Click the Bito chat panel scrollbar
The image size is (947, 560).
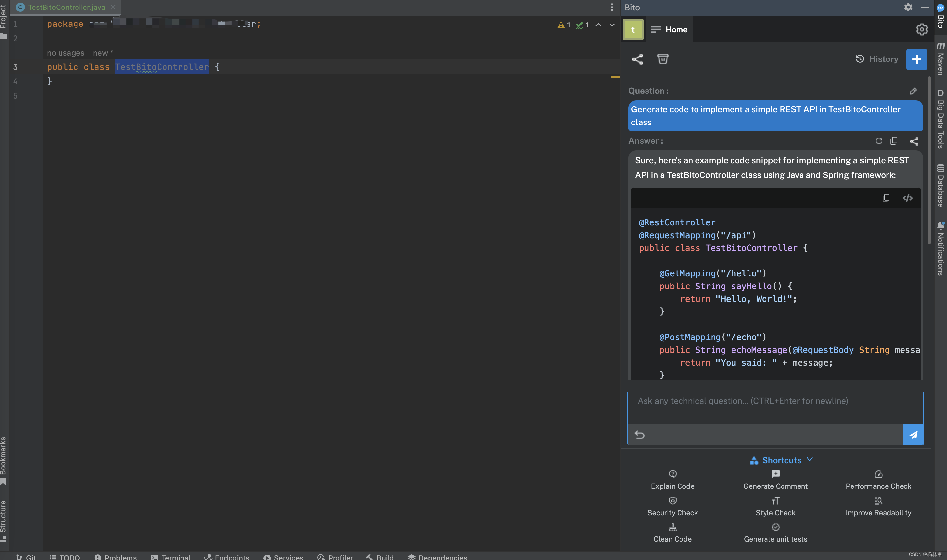(929, 160)
